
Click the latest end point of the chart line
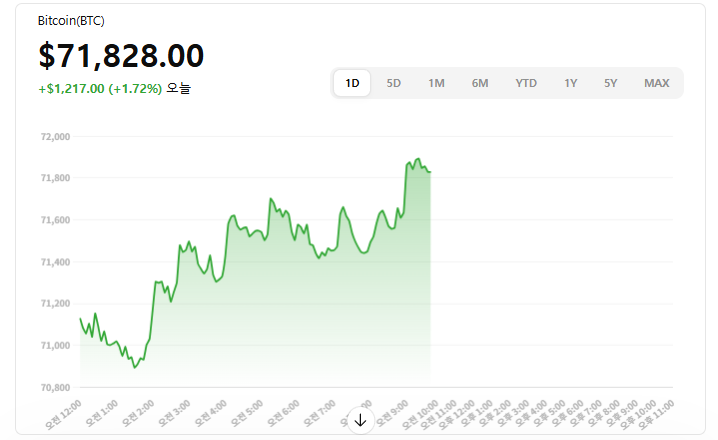pos(430,171)
